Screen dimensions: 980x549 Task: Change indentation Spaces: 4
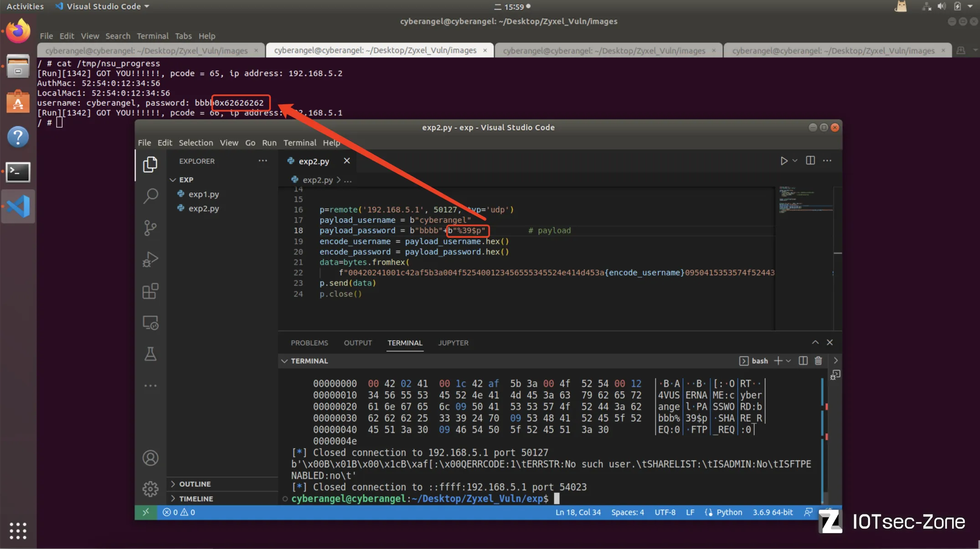[x=627, y=512]
